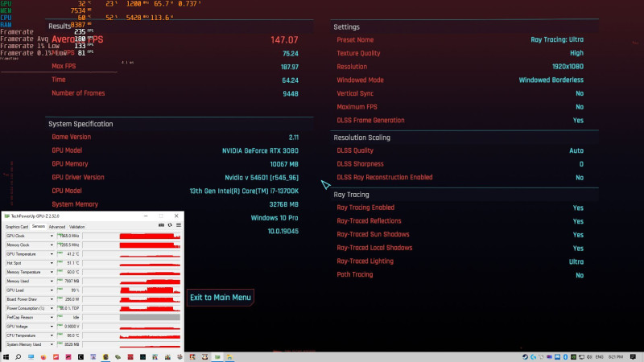Click the "Number of Frames" label
Screen dimensions: 644x362
pos(78,93)
